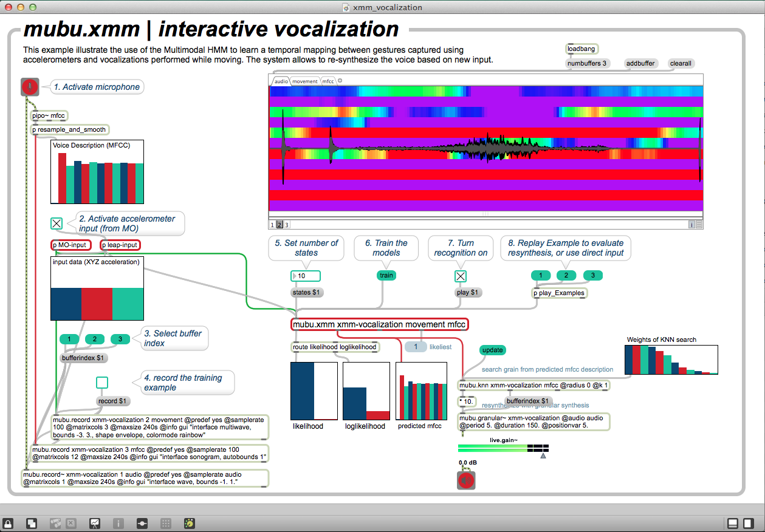Switch to the movement tab
This screenshot has width=765, height=532.
(304, 81)
